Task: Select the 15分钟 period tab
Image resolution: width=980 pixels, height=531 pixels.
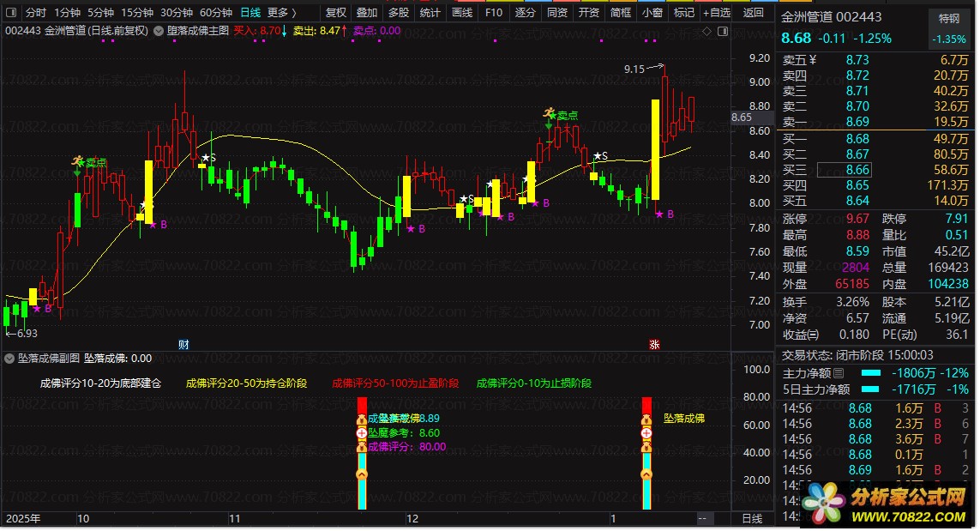Action: point(137,13)
